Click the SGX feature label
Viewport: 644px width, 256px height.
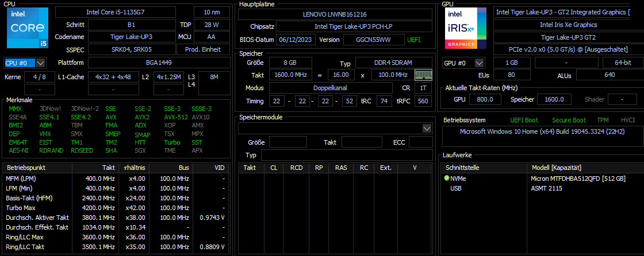140,150
